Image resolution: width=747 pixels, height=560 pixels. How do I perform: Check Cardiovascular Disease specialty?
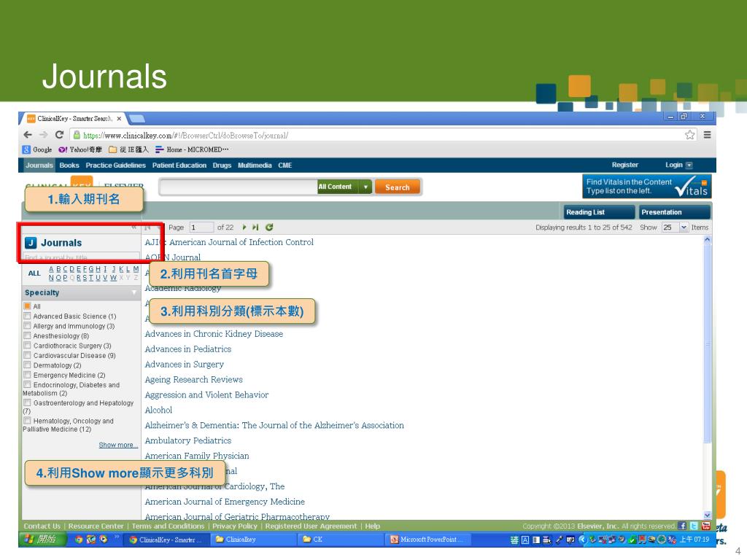click(x=27, y=355)
